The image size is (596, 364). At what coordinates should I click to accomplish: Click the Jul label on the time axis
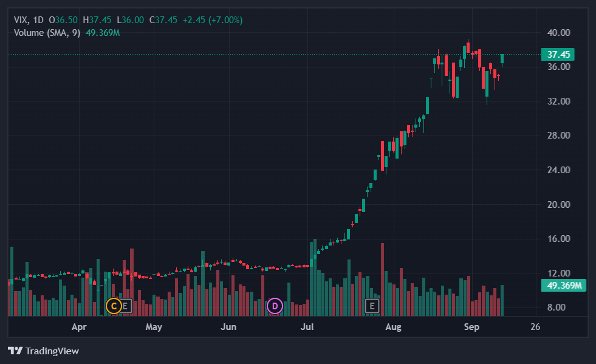pyautogui.click(x=307, y=327)
